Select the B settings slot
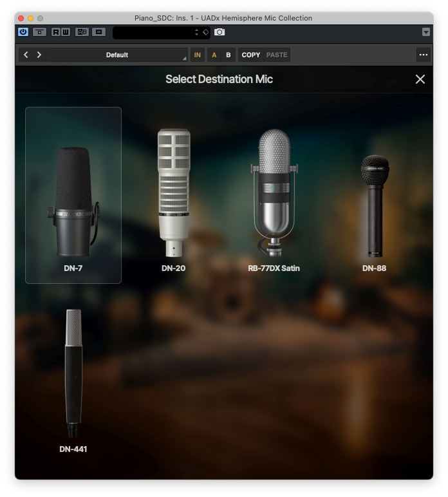The image size is (448, 497). 228,55
